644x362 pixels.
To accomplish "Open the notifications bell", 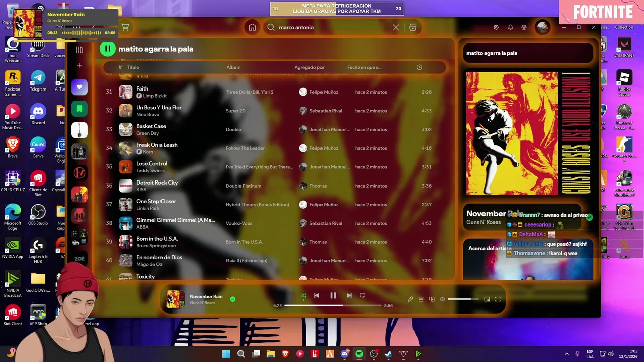I will point(510,27).
